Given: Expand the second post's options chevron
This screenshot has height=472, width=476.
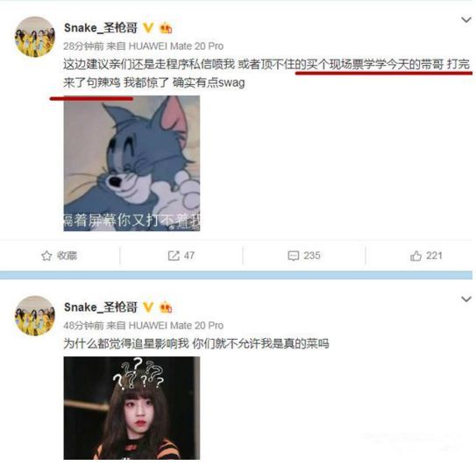Looking at the screenshot, I should [x=466, y=299].
